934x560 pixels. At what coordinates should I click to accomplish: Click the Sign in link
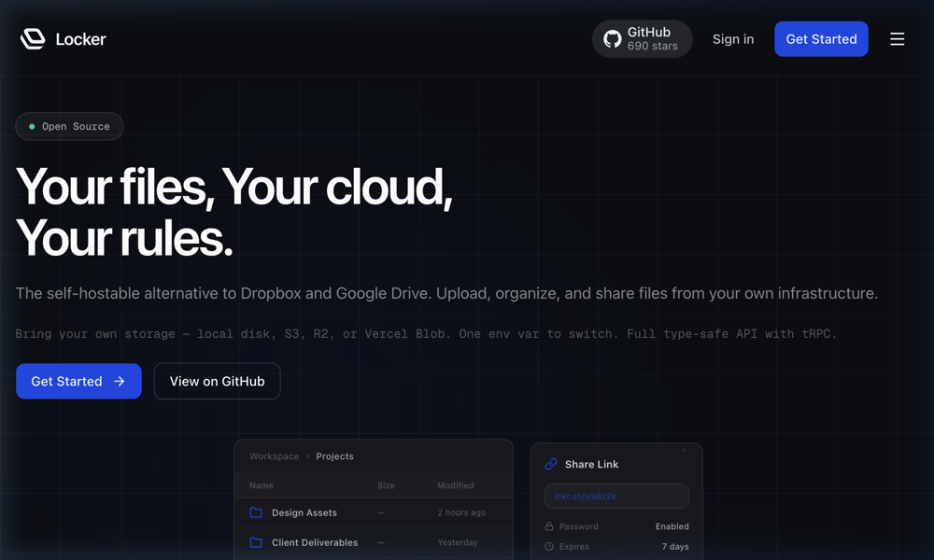[x=732, y=39]
